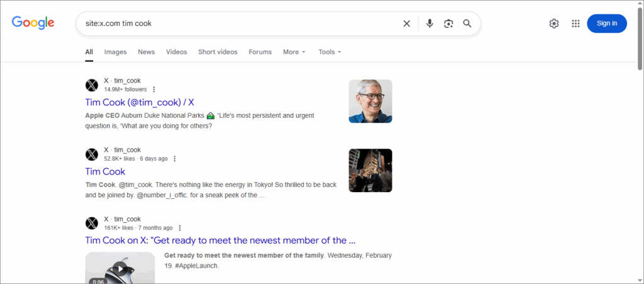Expand the More filters dropdown
Screen dimensions: 644x284
(x=294, y=52)
